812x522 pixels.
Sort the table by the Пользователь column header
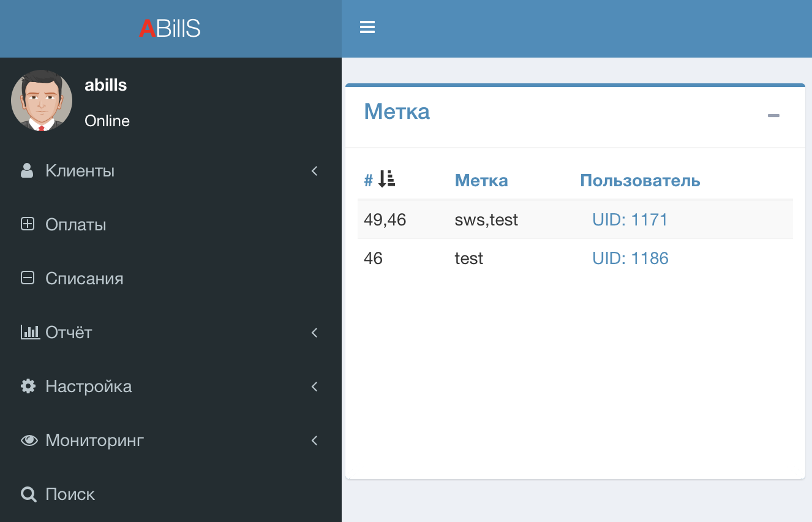tap(640, 181)
